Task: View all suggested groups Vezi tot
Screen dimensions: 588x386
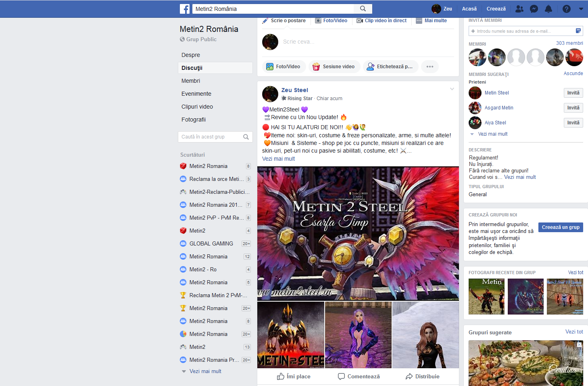Action: click(x=574, y=332)
